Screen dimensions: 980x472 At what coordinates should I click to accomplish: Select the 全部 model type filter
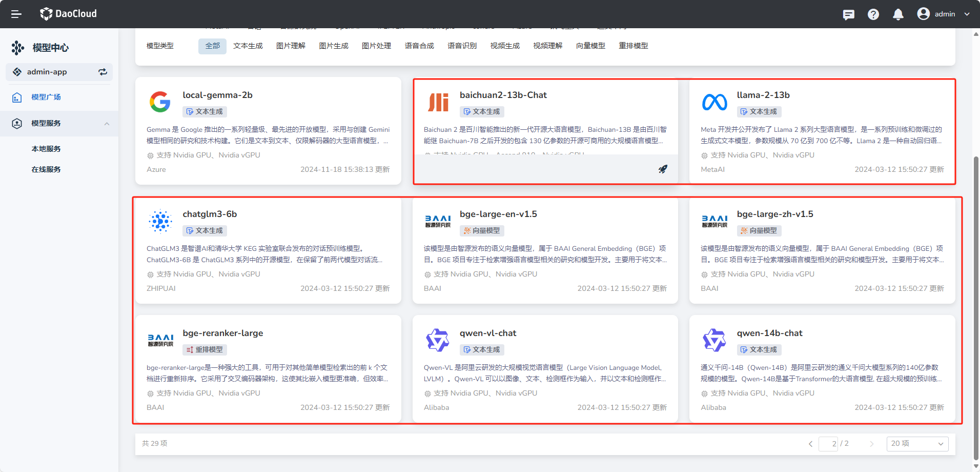pyautogui.click(x=212, y=46)
